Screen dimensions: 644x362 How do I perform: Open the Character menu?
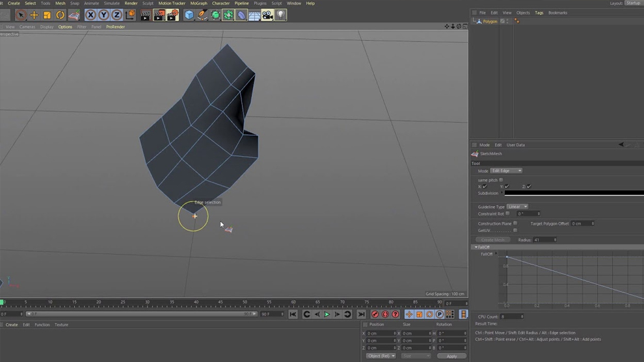[221, 3]
